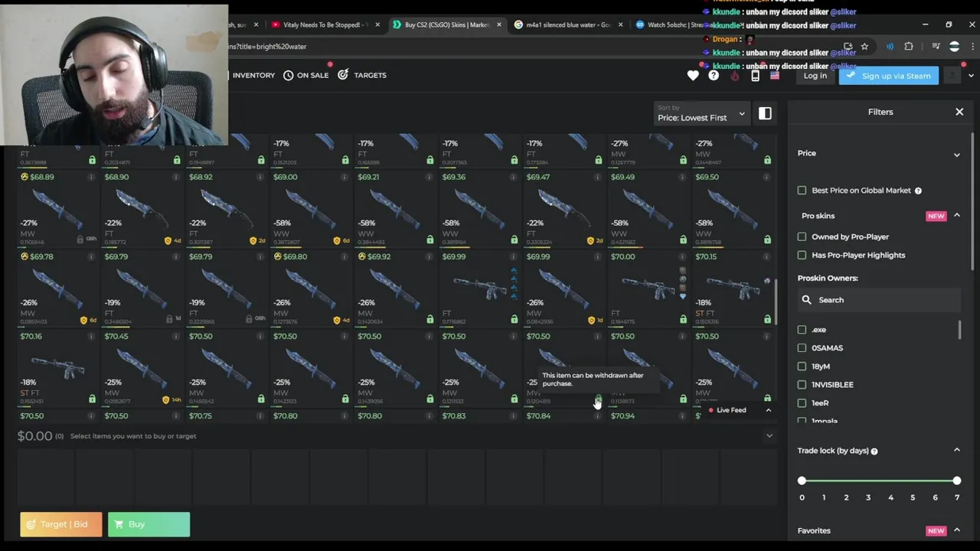This screenshot has width=980, height=551.
Task: Click the sound wave extension icon
Action: (890, 47)
